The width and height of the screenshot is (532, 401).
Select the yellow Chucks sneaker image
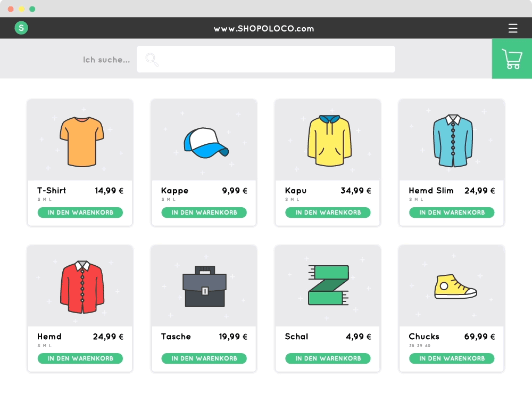[x=455, y=287]
